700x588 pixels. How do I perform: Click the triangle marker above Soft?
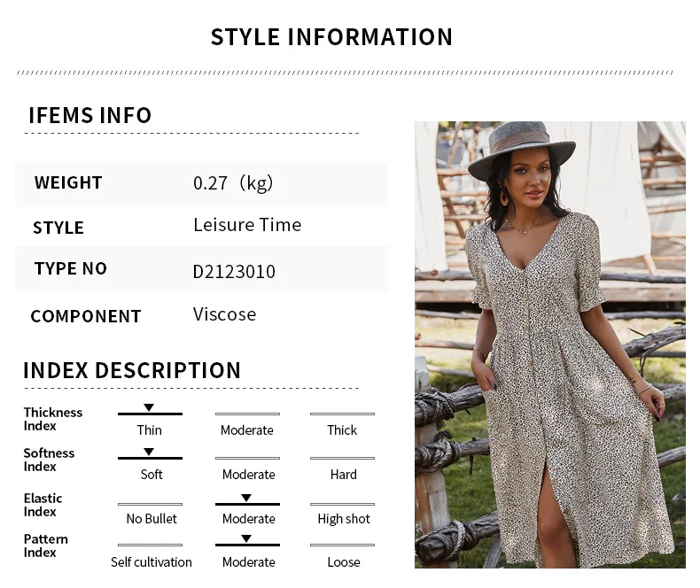point(149,453)
